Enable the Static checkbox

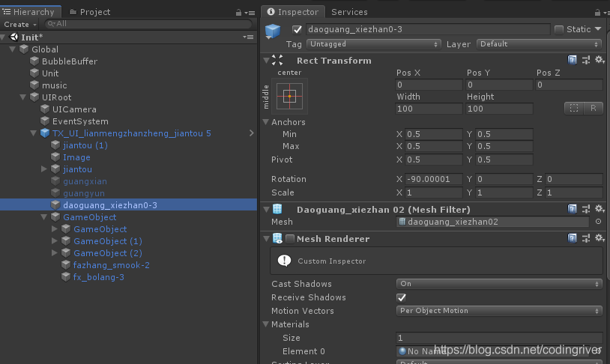pyautogui.click(x=559, y=29)
